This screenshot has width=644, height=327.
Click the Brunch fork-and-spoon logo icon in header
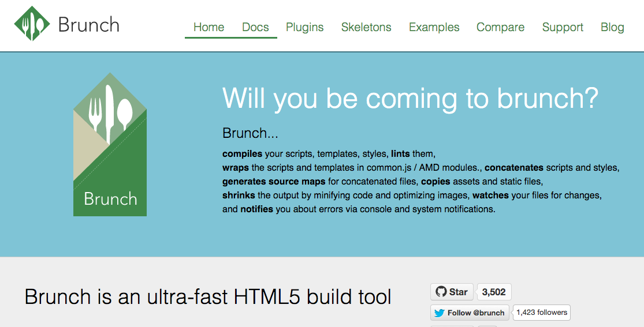32,24
